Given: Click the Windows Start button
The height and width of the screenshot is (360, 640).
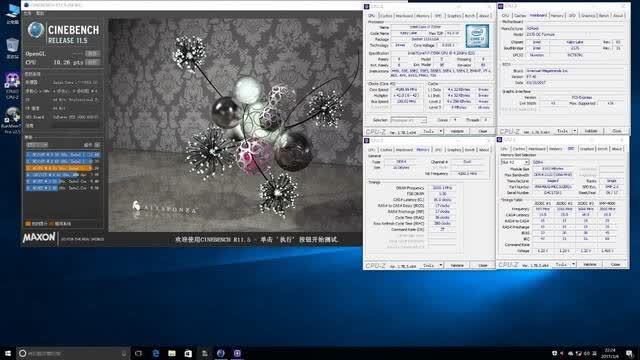Looking at the screenshot, I should 8,353.
